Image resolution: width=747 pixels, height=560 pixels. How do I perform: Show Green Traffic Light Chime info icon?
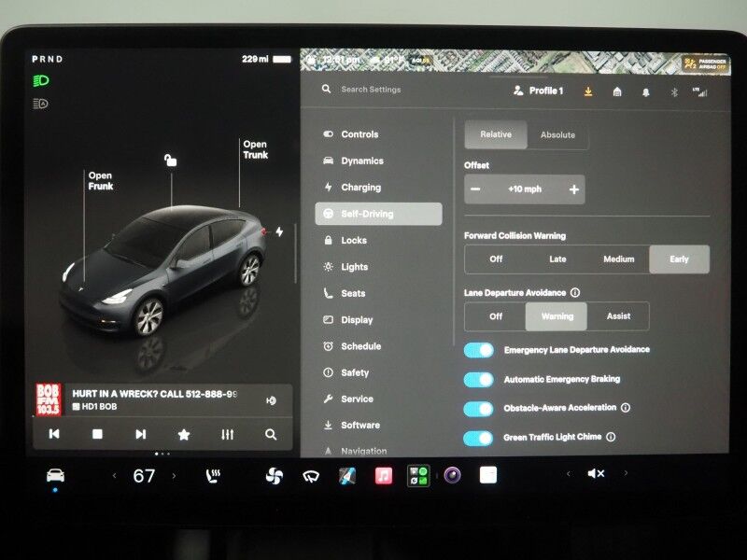611,437
